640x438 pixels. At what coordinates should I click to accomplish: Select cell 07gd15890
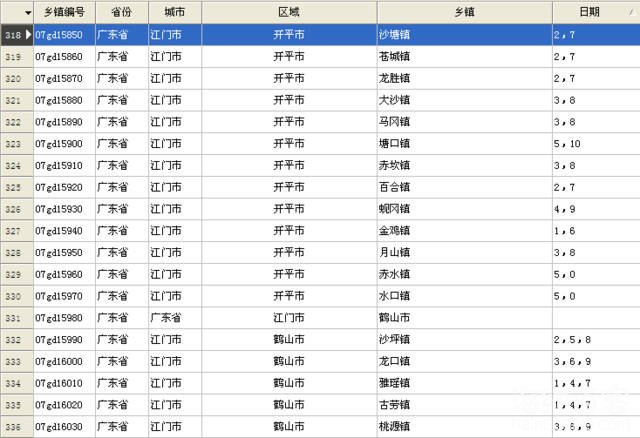tap(64, 122)
